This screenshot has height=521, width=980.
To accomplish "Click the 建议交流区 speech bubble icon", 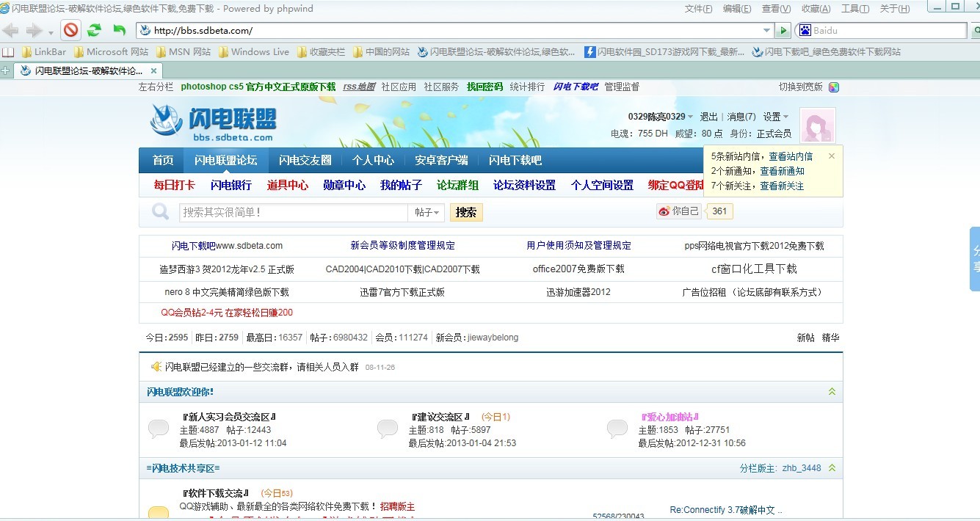I will (388, 429).
